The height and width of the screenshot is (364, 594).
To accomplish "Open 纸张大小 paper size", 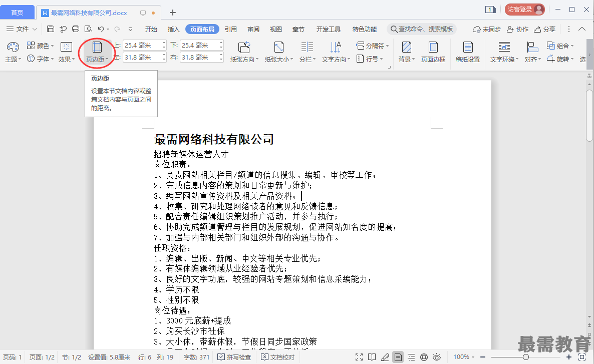I will [279, 52].
